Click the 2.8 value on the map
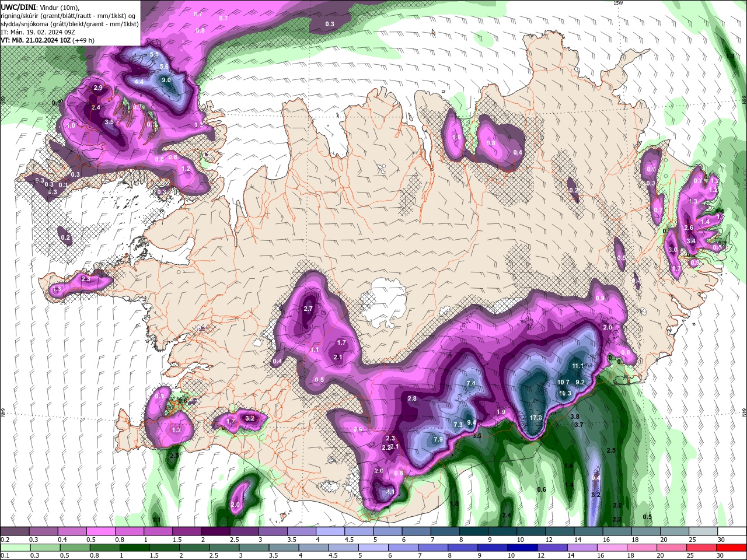 click(x=412, y=398)
